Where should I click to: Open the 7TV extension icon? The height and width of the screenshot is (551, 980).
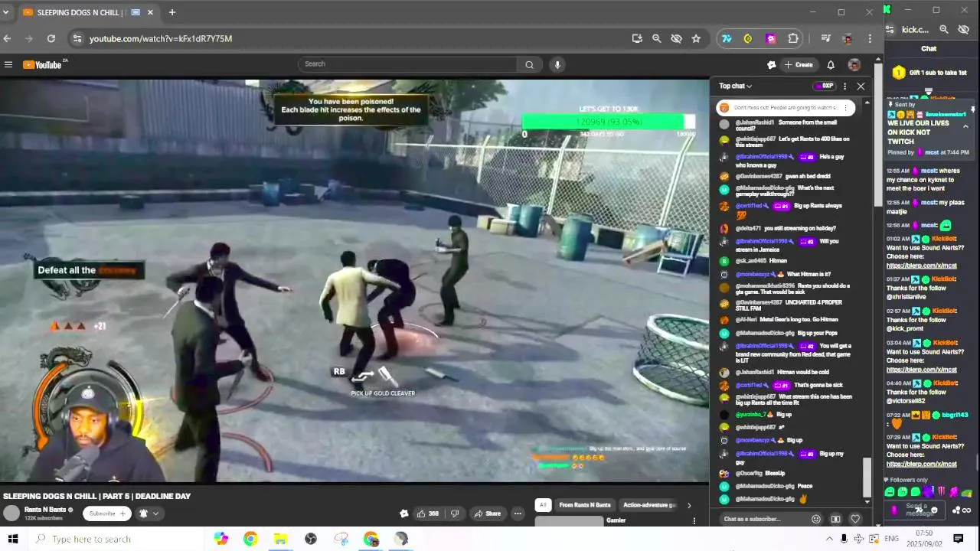[727, 38]
